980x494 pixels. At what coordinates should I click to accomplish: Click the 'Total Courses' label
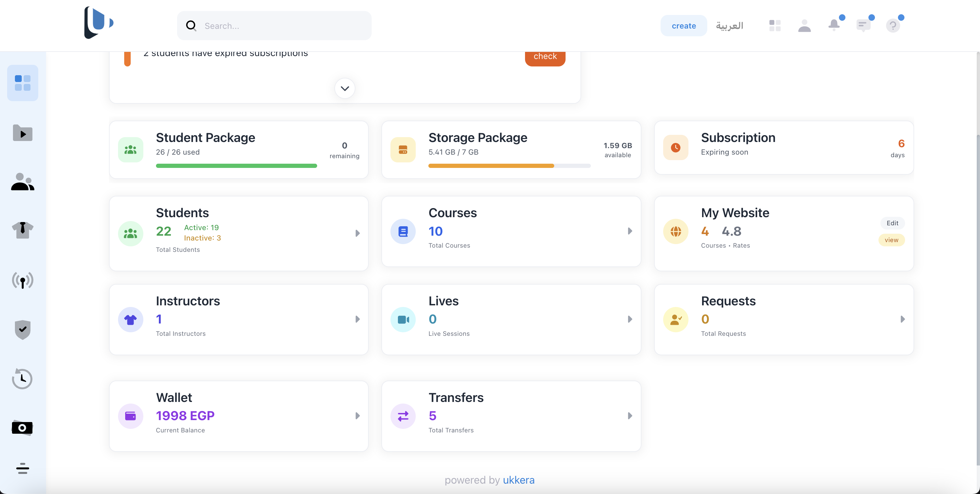pos(449,246)
